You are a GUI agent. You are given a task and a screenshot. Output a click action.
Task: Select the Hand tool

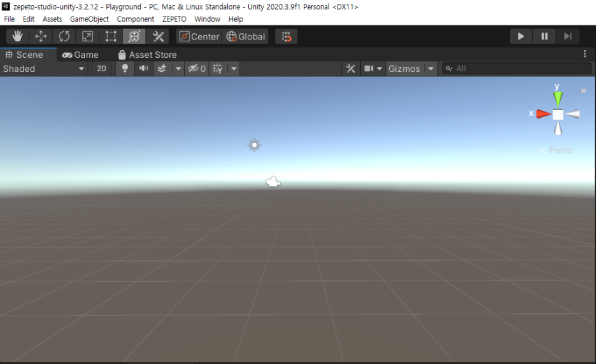[17, 36]
